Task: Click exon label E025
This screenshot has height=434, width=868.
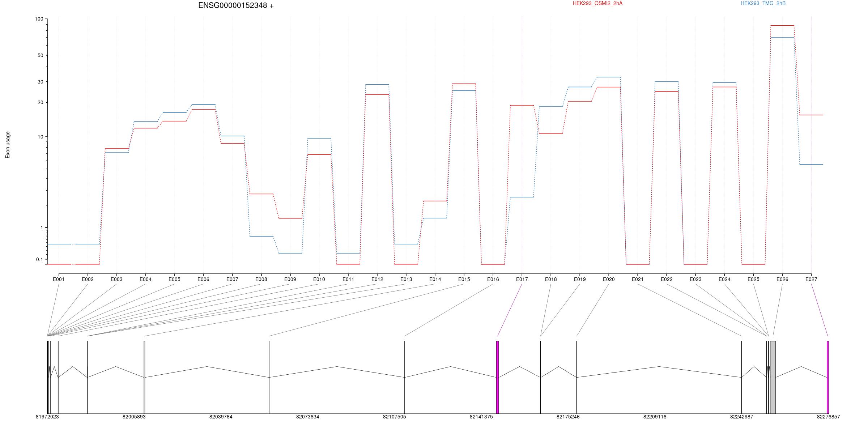Action: tap(753, 279)
